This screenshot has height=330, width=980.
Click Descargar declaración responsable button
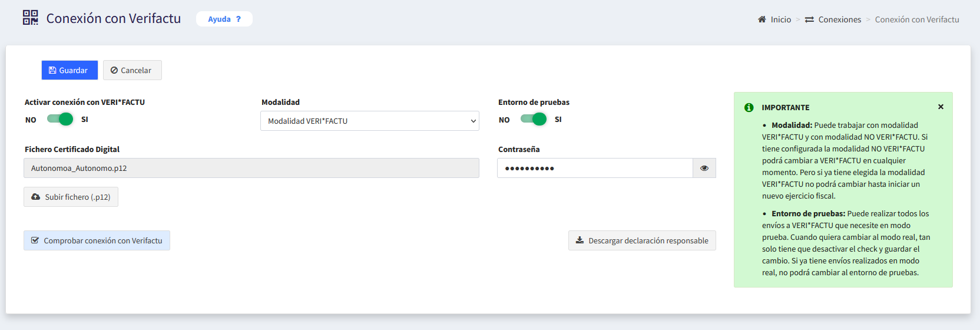pyautogui.click(x=641, y=240)
